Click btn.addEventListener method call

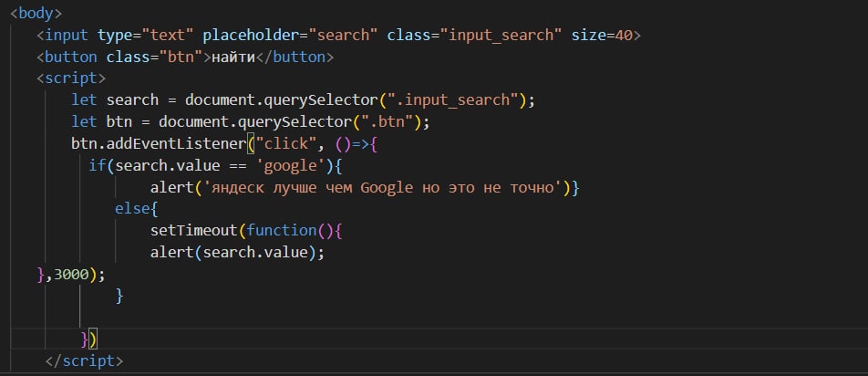tap(159, 144)
